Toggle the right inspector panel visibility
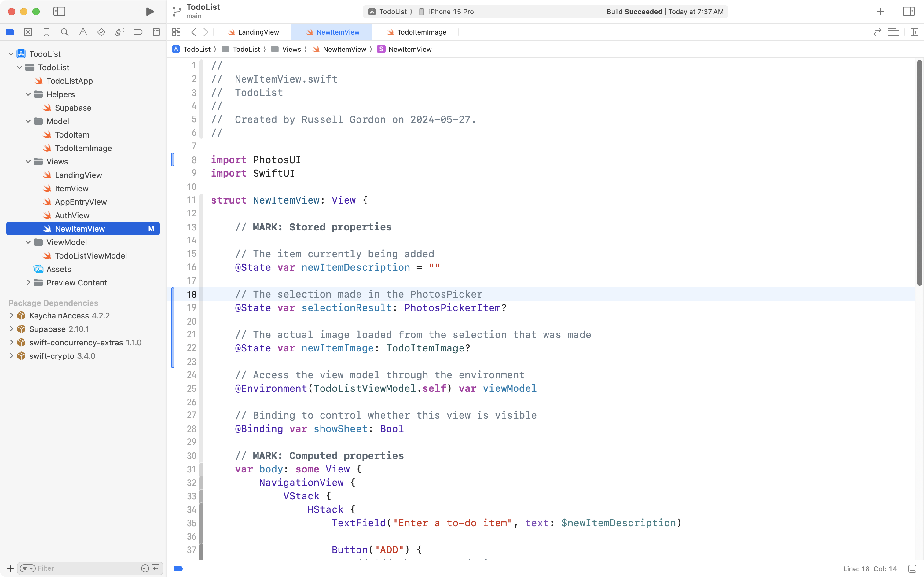 pyautogui.click(x=908, y=11)
